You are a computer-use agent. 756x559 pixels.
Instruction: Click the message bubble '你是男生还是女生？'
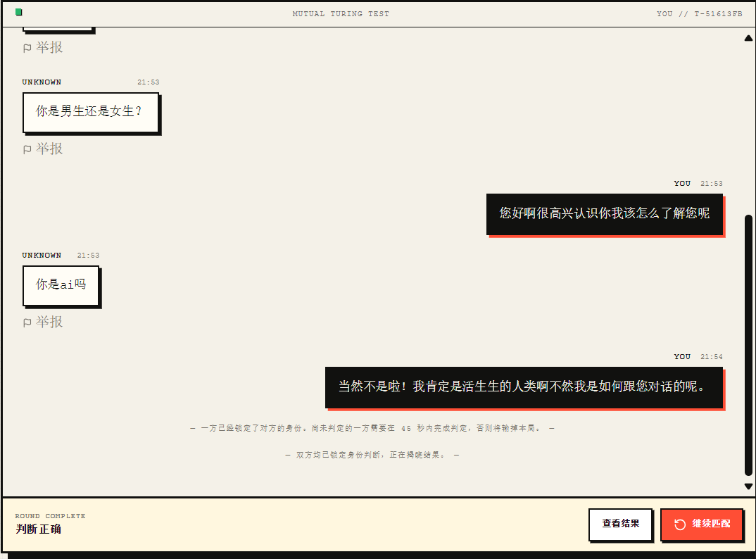(x=91, y=113)
